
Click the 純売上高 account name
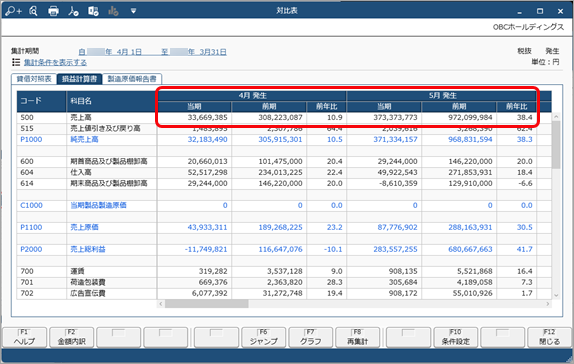tap(84, 140)
